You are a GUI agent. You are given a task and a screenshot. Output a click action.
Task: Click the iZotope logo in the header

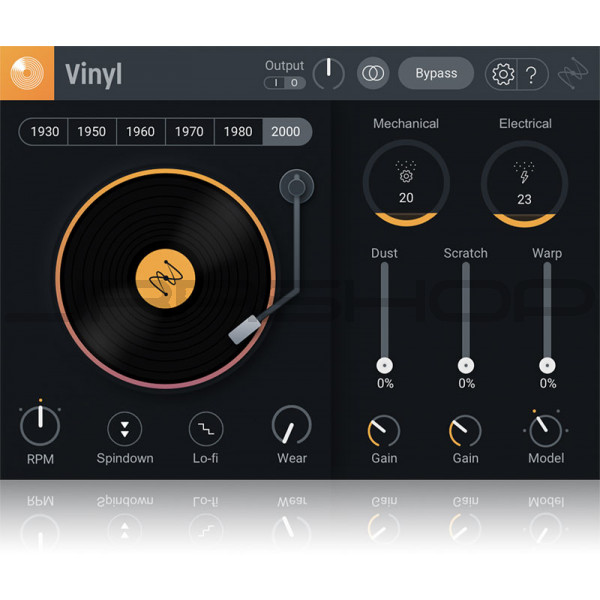point(572,73)
